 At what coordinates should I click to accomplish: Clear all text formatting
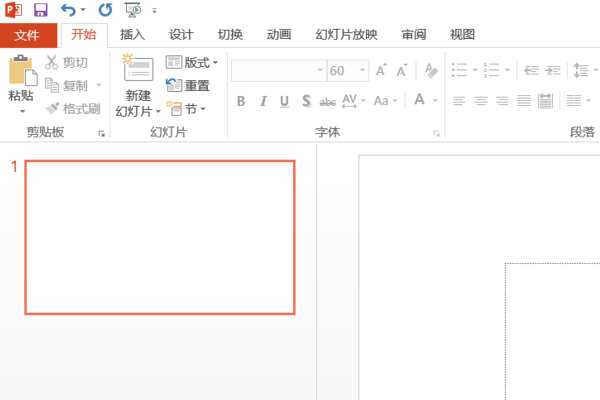[431, 70]
